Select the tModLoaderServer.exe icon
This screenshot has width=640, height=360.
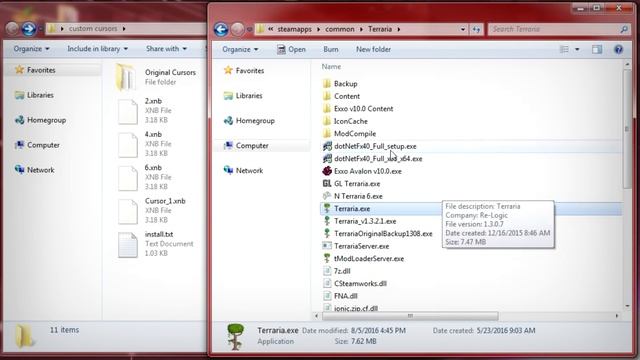click(x=327, y=258)
